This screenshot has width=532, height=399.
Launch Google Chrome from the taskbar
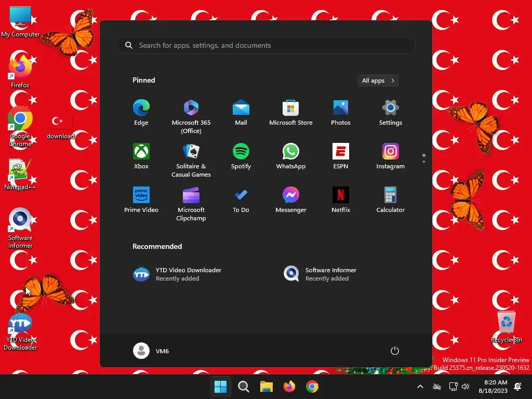[x=312, y=387]
